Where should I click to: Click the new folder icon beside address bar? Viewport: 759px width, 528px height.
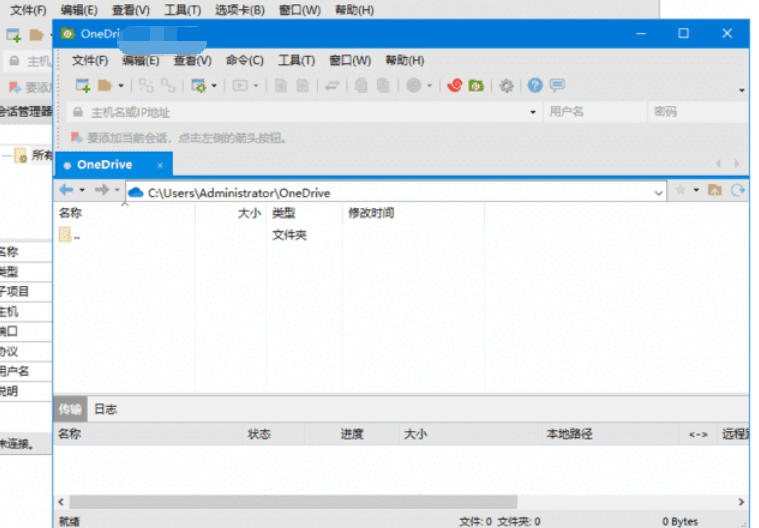coord(715,190)
